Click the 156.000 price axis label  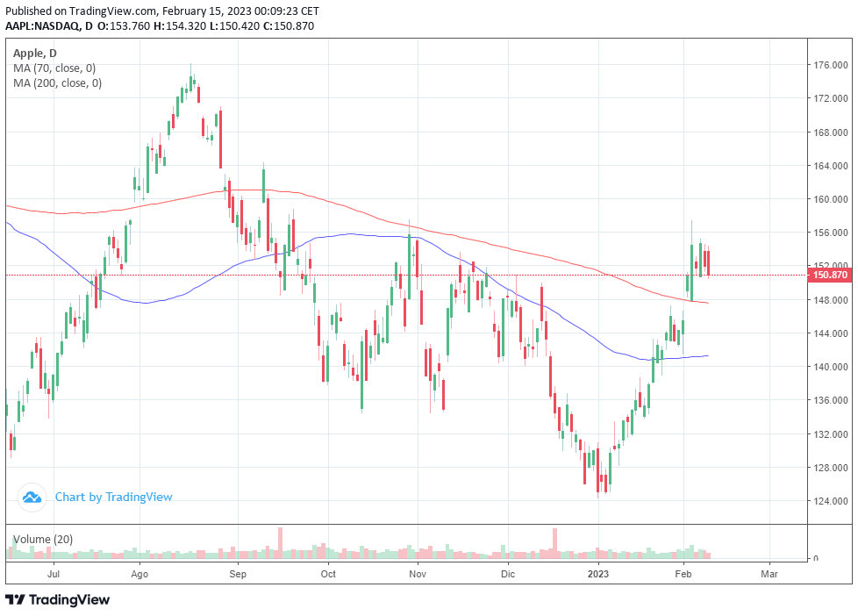[831, 233]
